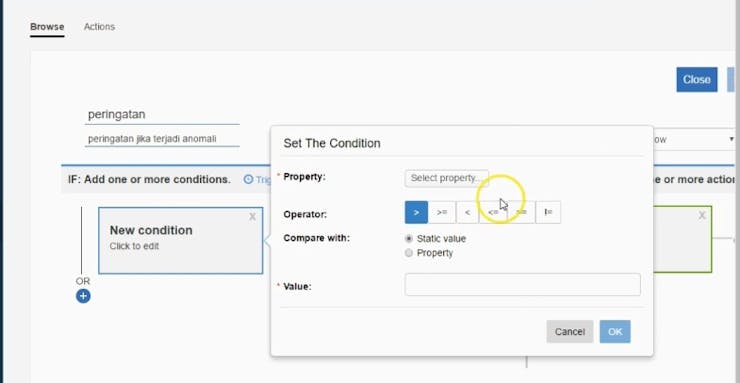Remove the New condition card with X
The height and width of the screenshot is (383, 740).
click(252, 216)
